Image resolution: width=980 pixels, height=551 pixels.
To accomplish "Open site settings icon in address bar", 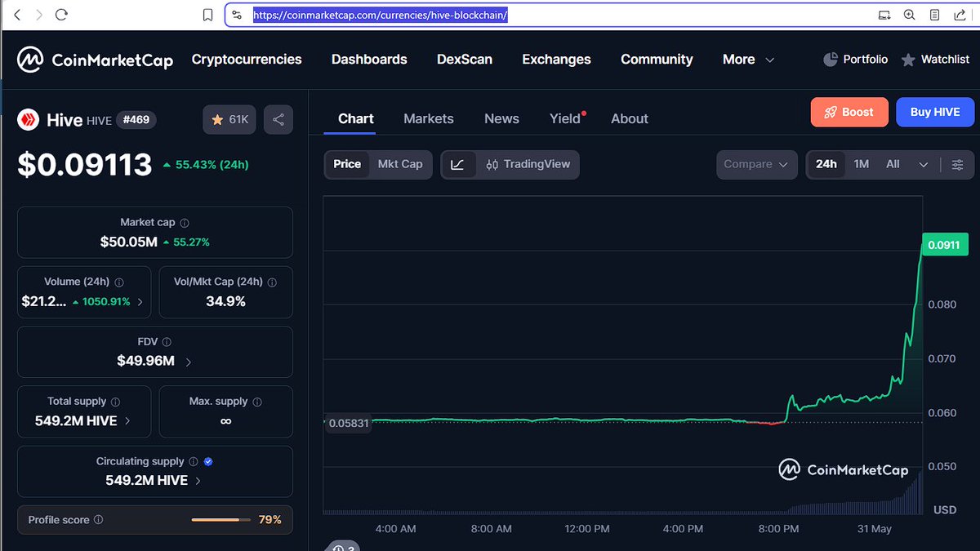I will coord(237,15).
